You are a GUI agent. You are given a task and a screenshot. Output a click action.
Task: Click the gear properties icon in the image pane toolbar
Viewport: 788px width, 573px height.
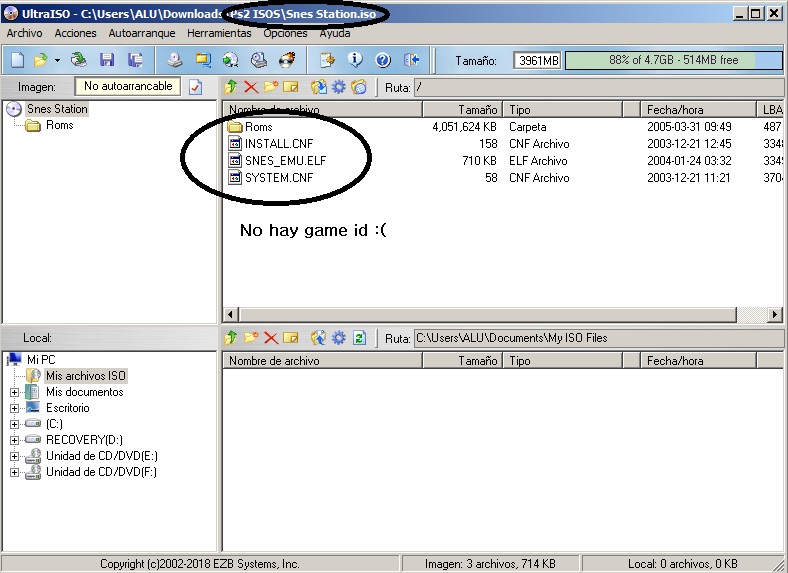tap(338, 87)
